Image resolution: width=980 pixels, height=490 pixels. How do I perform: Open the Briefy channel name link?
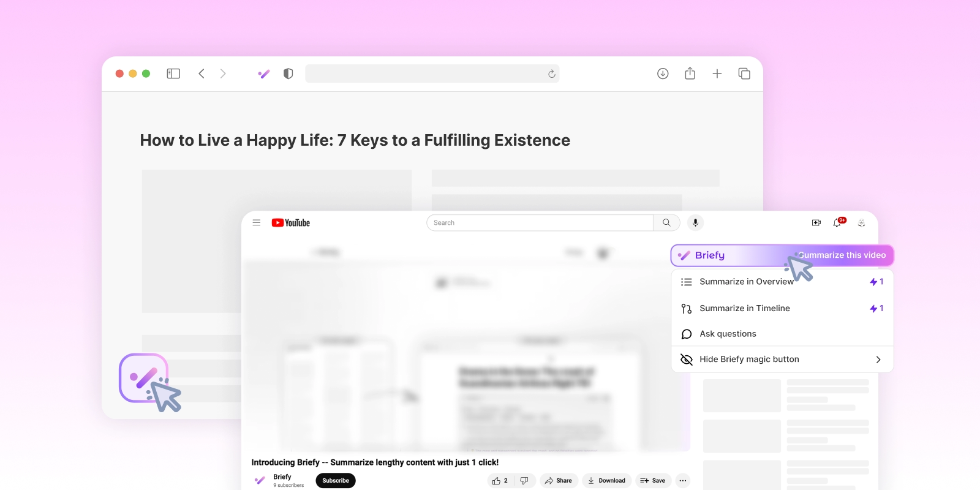(282, 477)
